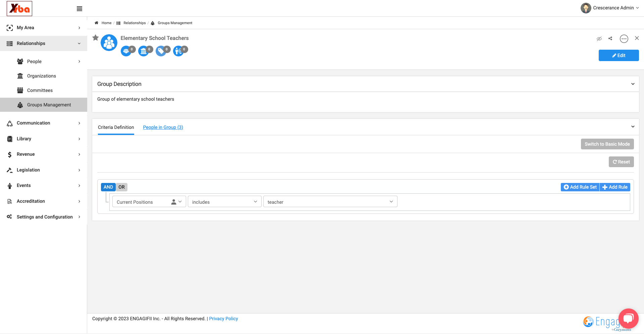
Task: Open the teacher value dropdown
Action: click(x=330, y=202)
